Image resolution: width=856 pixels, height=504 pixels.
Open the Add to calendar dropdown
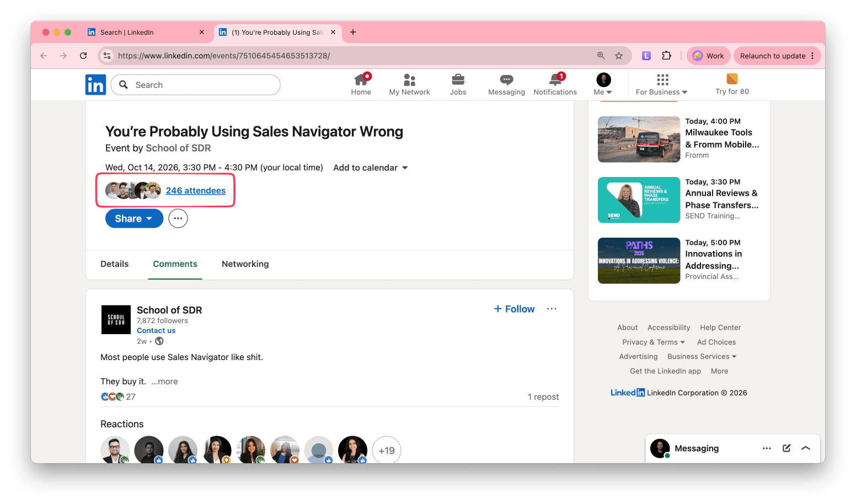pyautogui.click(x=371, y=168)
